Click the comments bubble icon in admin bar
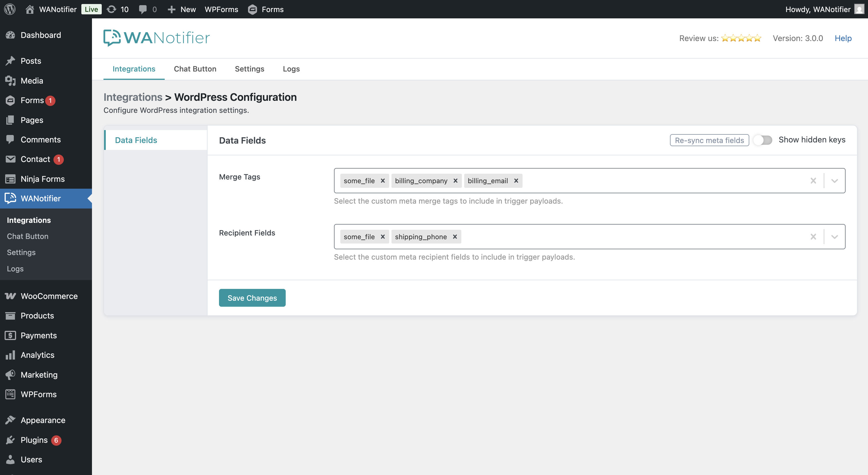868x475 pixels. pos(143,9)
